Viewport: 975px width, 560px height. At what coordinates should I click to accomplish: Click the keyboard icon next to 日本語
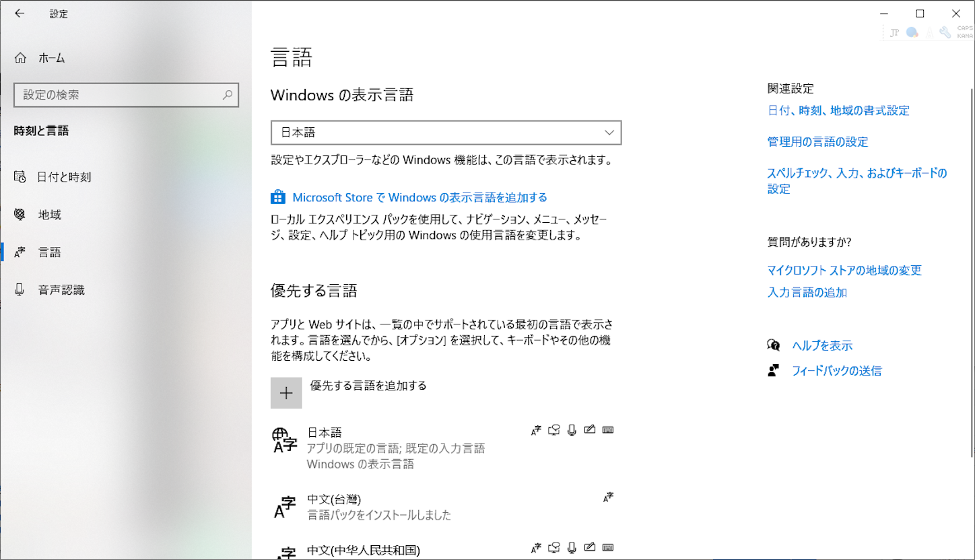(x=607, y=430)
